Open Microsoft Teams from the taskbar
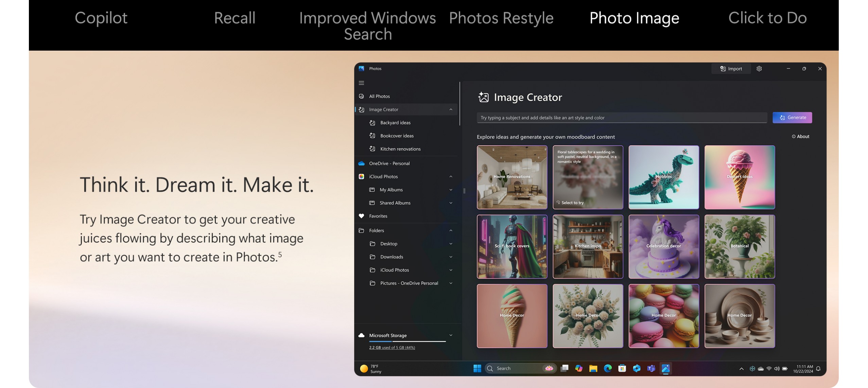 pyautogui.click(x=651, y=368)
